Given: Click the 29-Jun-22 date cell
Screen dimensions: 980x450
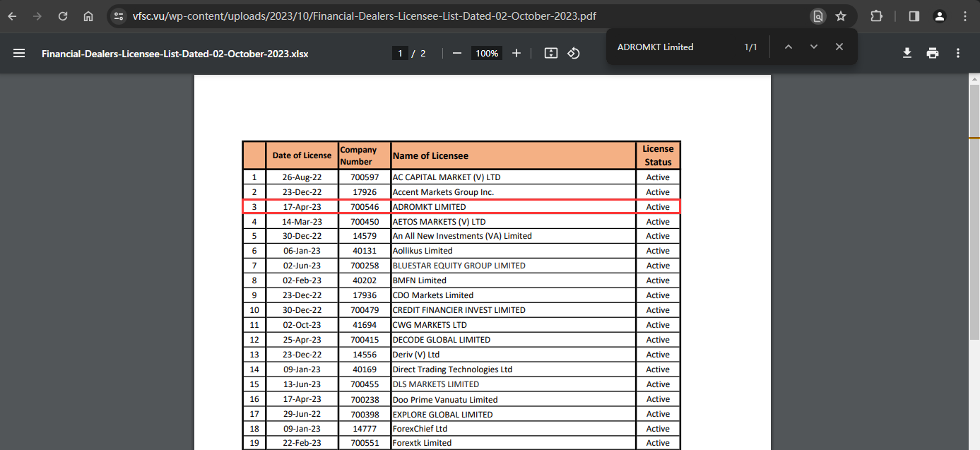Looking at the screenshot, I should point(302,415).
